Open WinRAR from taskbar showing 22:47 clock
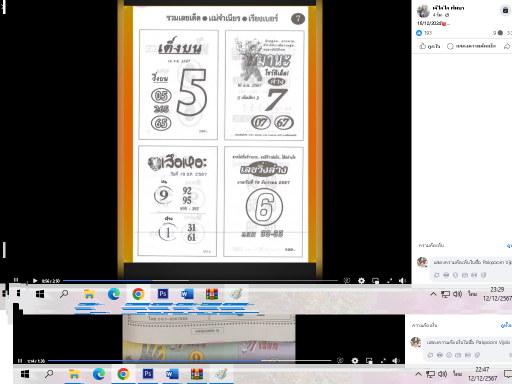512x384 pixels. click(197, 374)
